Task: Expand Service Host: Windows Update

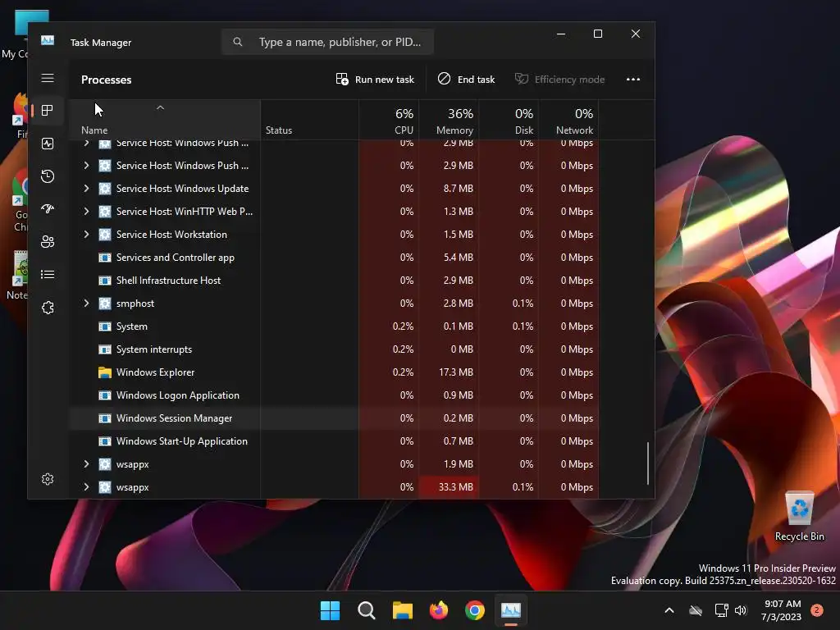Action: 86,188
